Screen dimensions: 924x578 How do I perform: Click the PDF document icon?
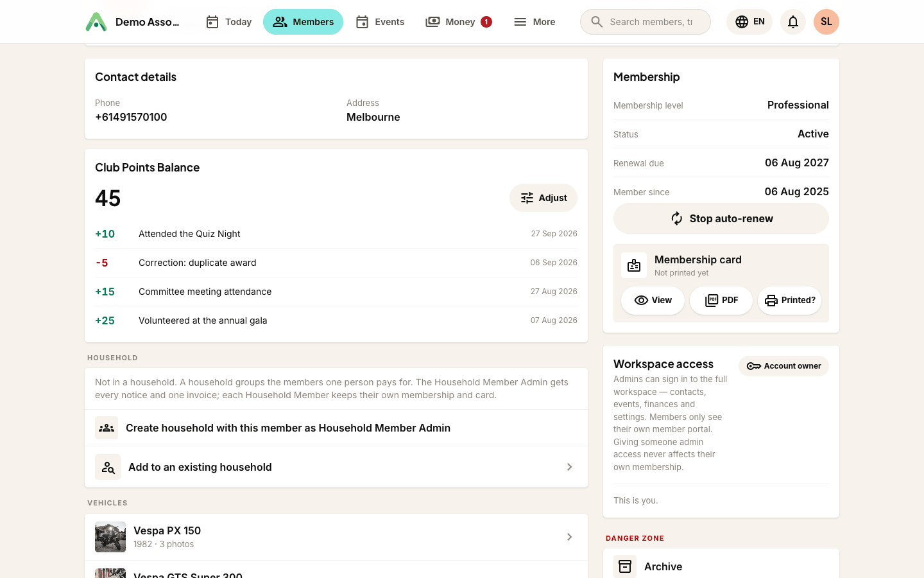pyautogui.click(x=712, y=301)
